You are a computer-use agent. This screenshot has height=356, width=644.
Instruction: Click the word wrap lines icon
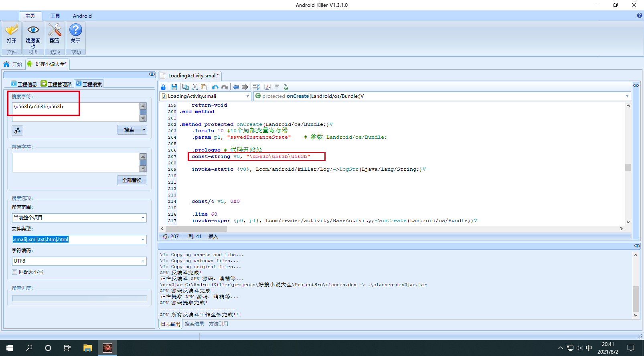tap(256, 87)
